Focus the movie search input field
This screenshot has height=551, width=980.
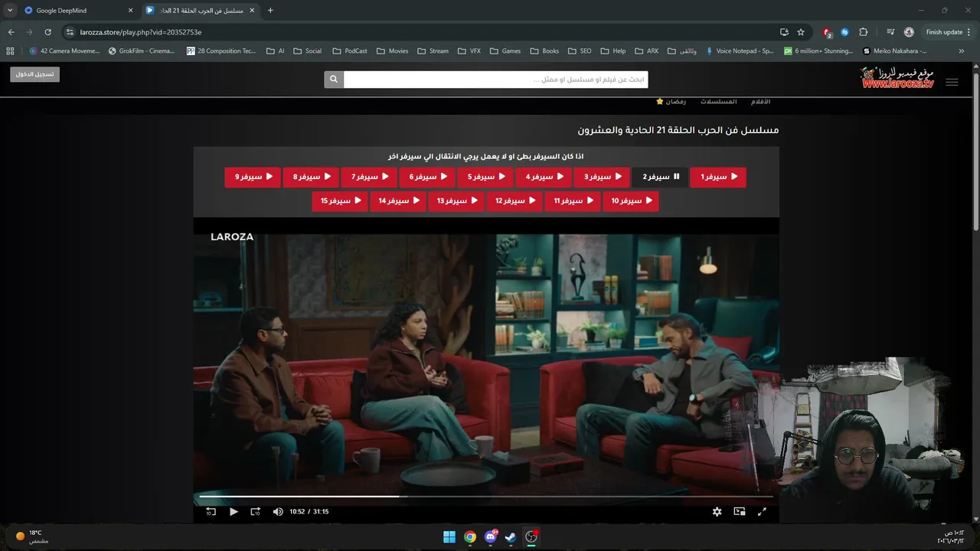point(495,80)
